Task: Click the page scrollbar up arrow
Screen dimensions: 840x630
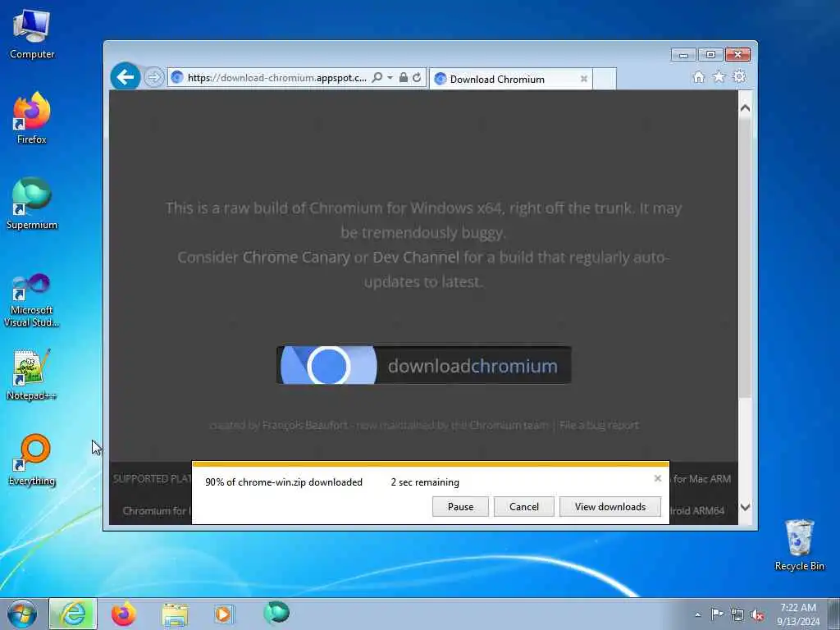Action: (745, 107)
